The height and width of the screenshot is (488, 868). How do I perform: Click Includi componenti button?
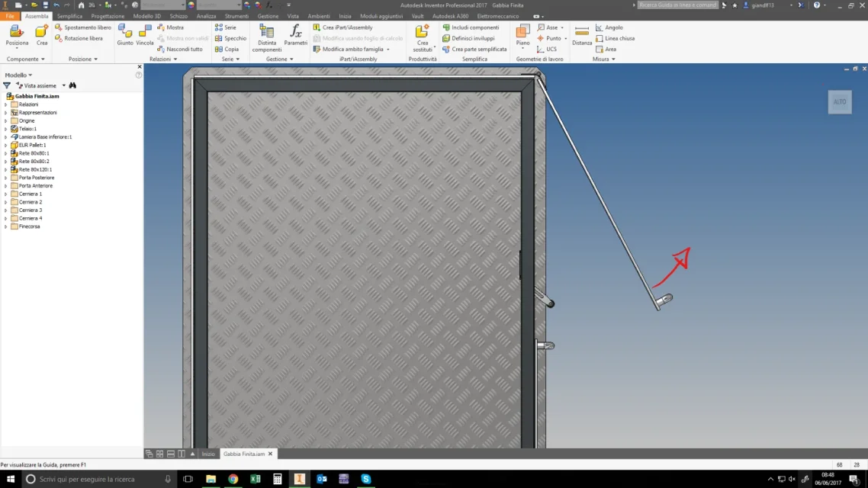pos(471,27)
